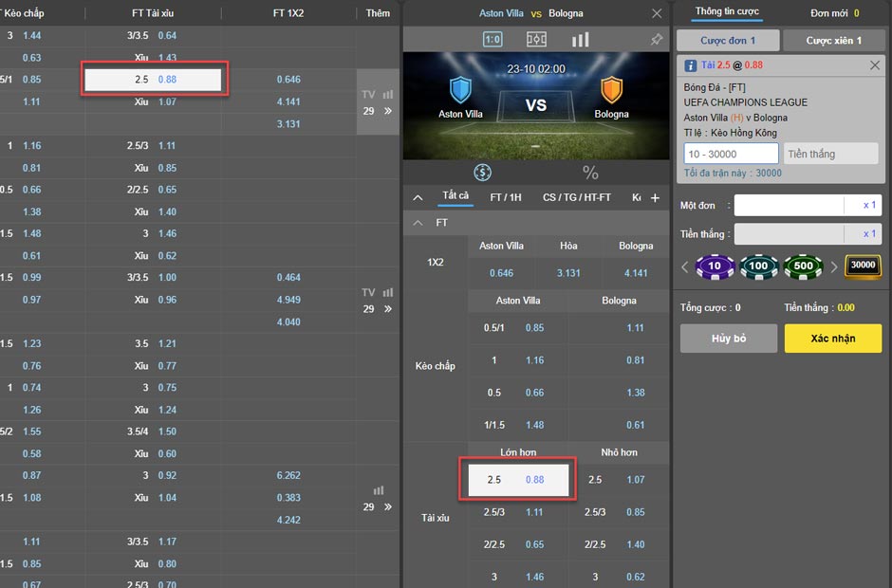Screen dimensions: 892x588
Task: Select the Tất cả market tab
Action: pyautogui.click(x=455, y=195)
